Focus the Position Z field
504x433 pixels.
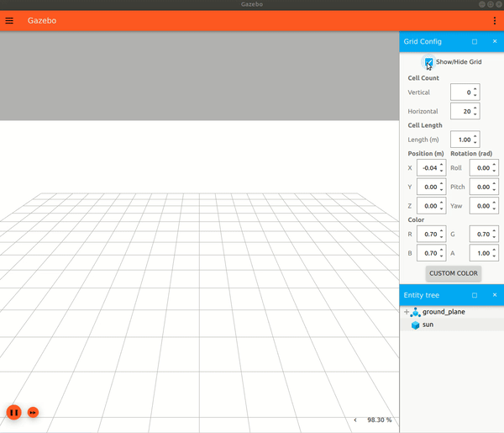pyautogui.click(x=431, y=206)
